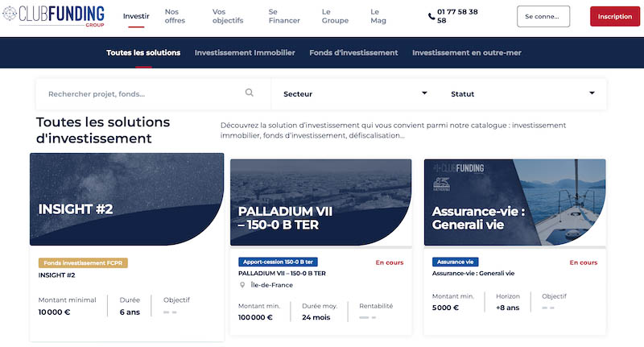Click the En cours status on PALLADIUM VII card
This screenshot has width=644, height=347.
390,262
